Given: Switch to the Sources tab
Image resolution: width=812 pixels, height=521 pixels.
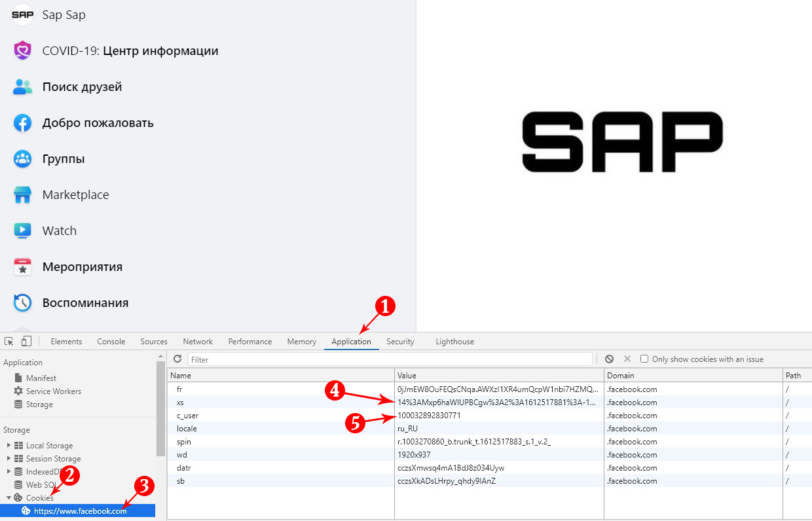Looking at the screenshot, I should point(154,341).
